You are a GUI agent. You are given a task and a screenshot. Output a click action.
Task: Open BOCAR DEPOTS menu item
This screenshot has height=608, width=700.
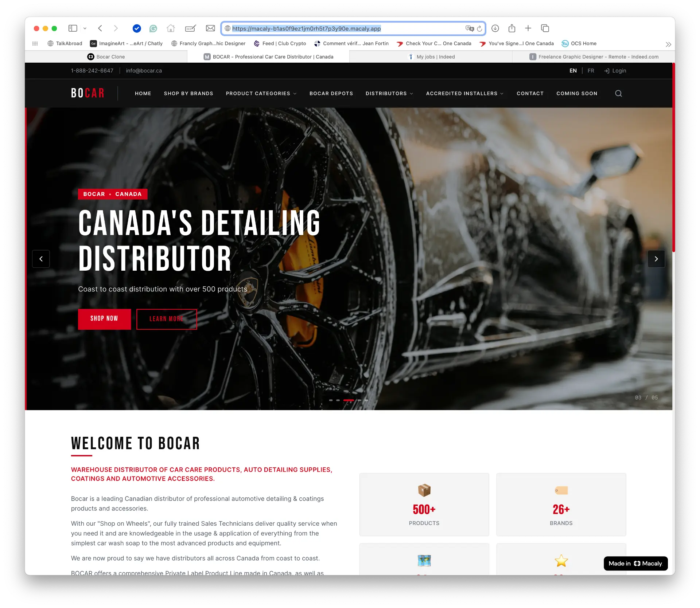click(x=331, y=93)
